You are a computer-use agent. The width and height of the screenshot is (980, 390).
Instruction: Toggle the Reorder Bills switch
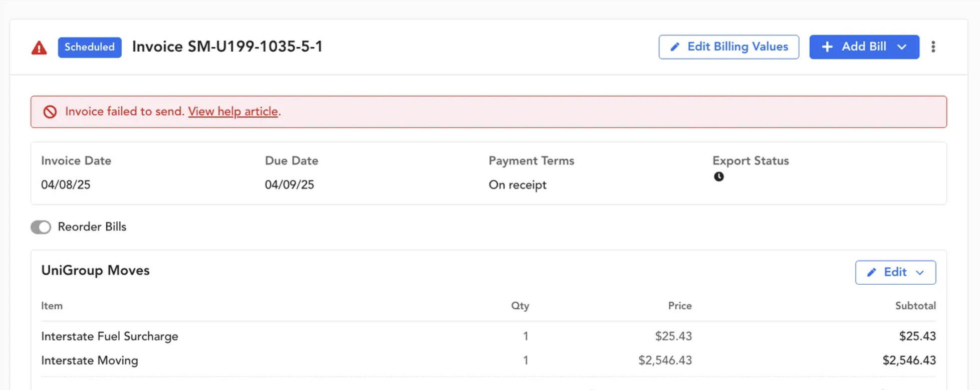tap(41, 227)
